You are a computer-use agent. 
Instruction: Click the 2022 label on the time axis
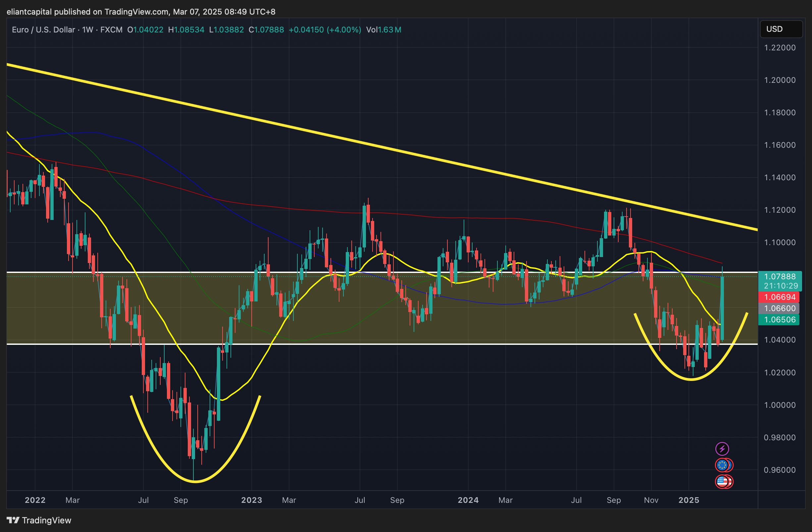pos(35,500)
